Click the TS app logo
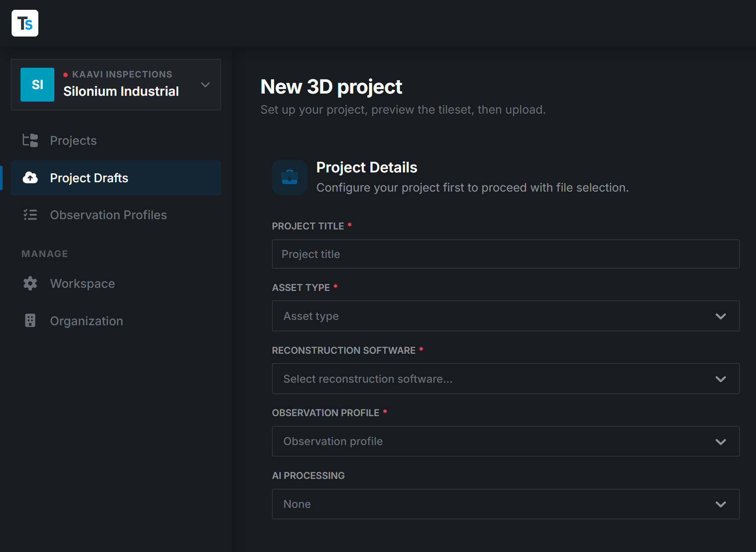Viewport: 756px width, 552px height. (x=25, y=23)
